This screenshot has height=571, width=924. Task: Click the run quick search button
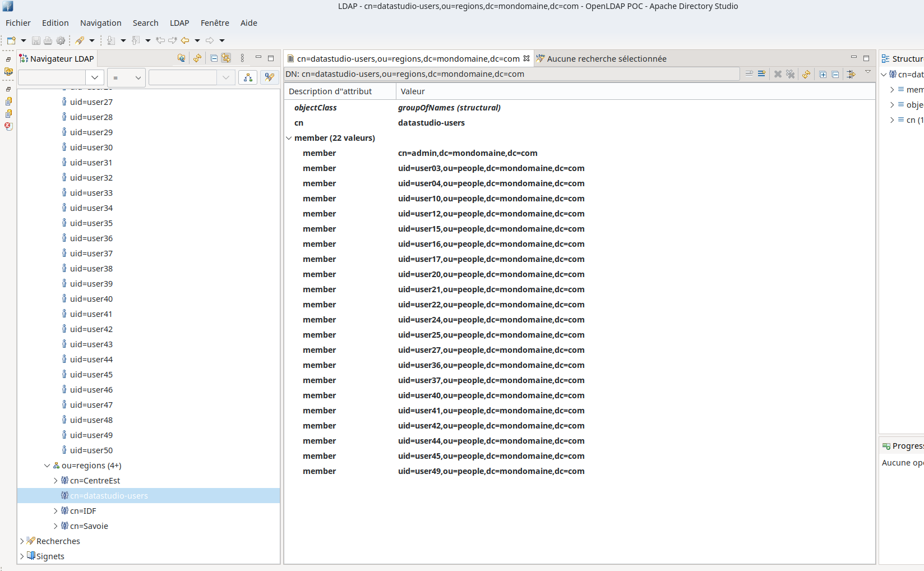270,77
